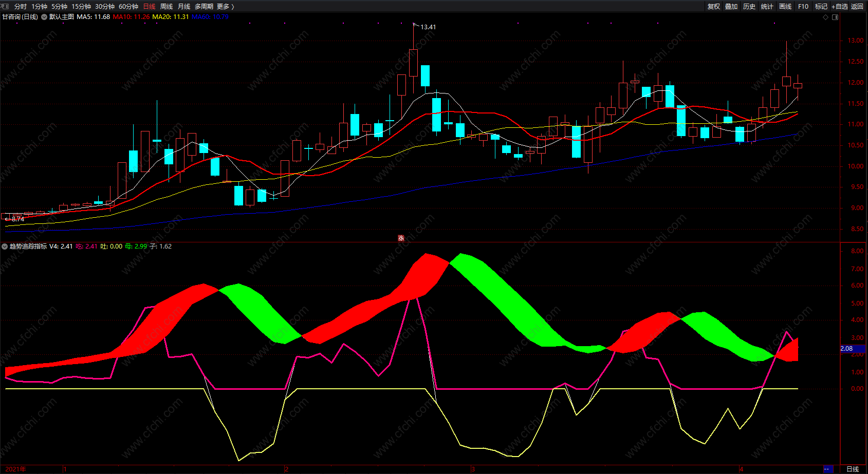Screen dimensions: 868x474
Task: Expand the 更多 periods menu
Action: point(226,7)
